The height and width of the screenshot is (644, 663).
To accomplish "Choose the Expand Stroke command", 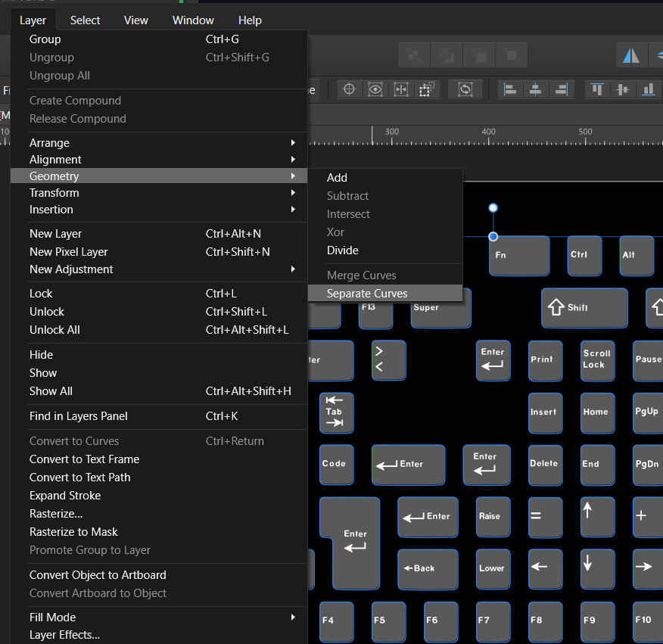I will coord(67,495).
